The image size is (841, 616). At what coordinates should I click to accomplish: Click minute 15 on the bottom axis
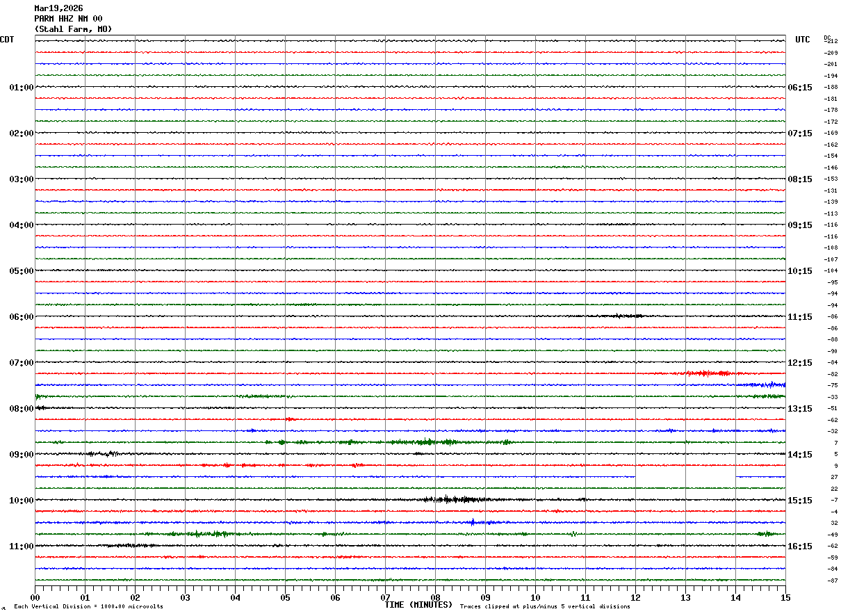click(785, 597)
